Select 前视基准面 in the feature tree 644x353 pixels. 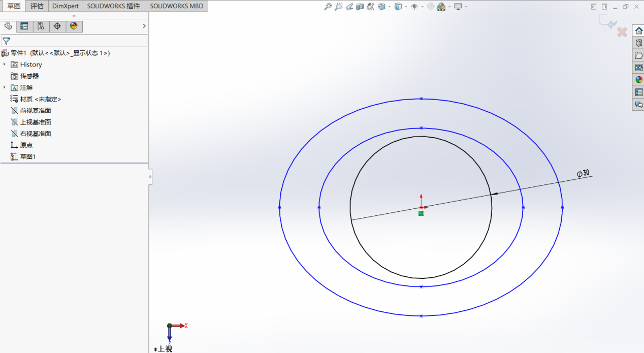click(x=35, y=111)
